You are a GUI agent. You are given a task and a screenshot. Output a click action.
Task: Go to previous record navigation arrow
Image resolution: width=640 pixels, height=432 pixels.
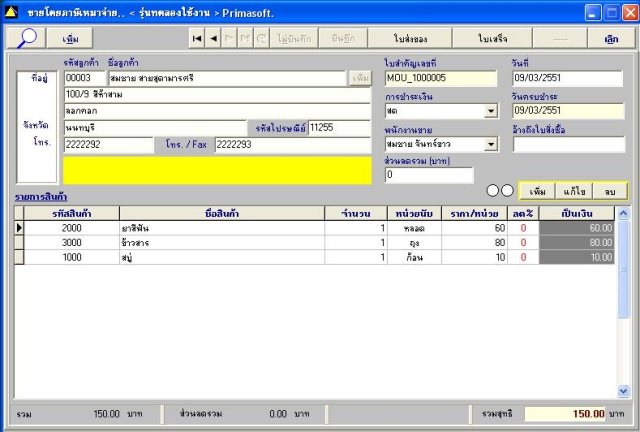(213, 38)
